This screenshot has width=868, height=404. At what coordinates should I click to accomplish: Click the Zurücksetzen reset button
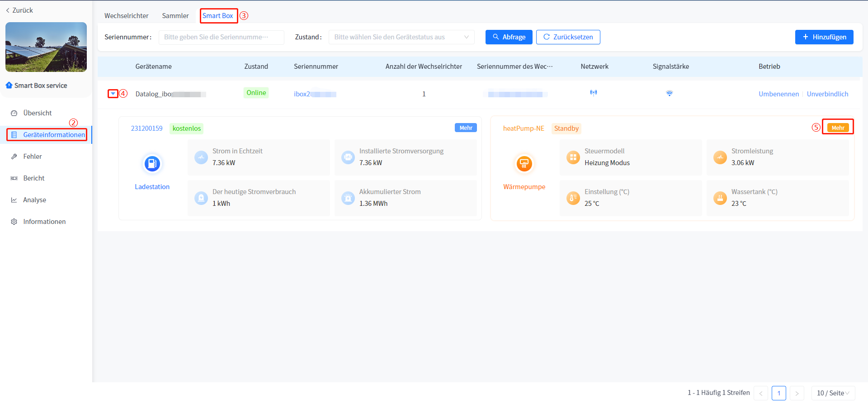tap(568, 37)
